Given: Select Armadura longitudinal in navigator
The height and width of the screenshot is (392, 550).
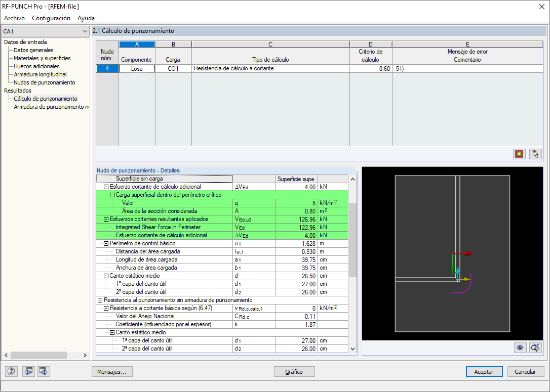Looking at the screenshot, I should tap(40, 74).
